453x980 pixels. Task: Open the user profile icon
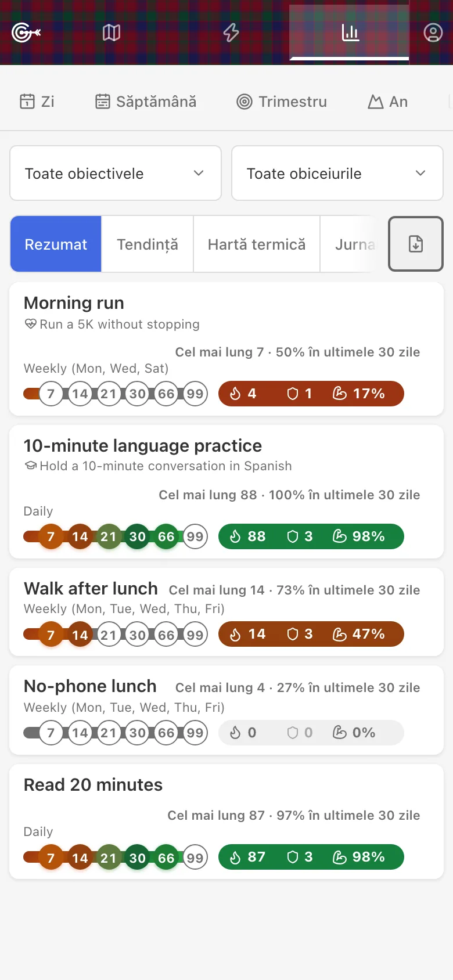433,33
